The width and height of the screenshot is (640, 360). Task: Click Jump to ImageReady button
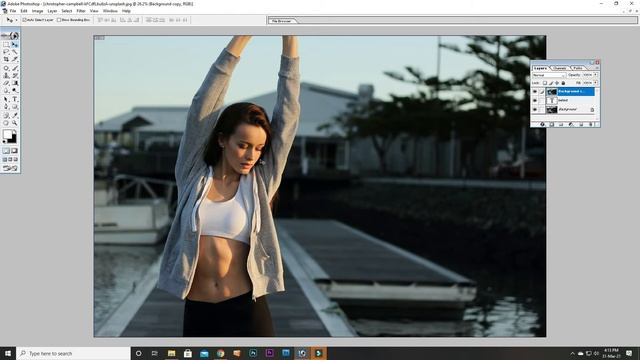(x=10, y=167)
